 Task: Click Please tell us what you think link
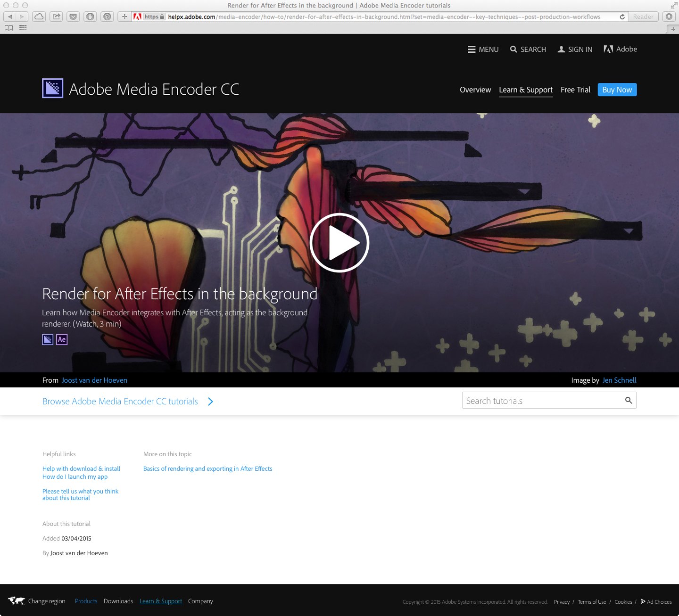[80, 494]
